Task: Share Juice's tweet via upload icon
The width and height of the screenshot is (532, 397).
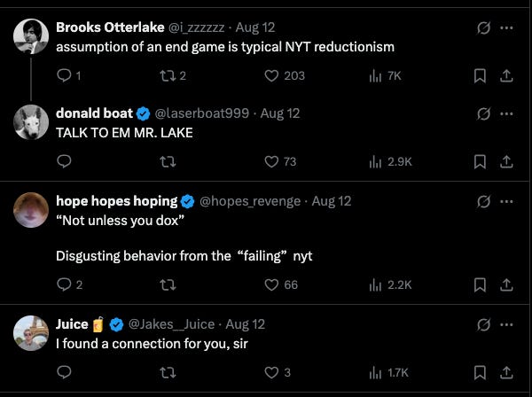Action: (x=506, y=372)
